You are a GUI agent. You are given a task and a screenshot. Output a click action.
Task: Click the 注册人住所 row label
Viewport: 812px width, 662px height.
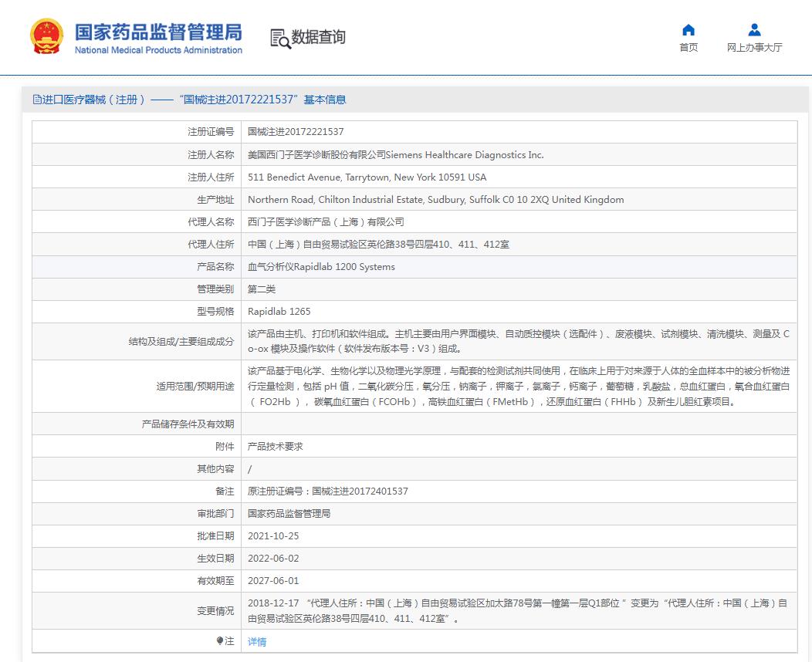coord(211,177)
